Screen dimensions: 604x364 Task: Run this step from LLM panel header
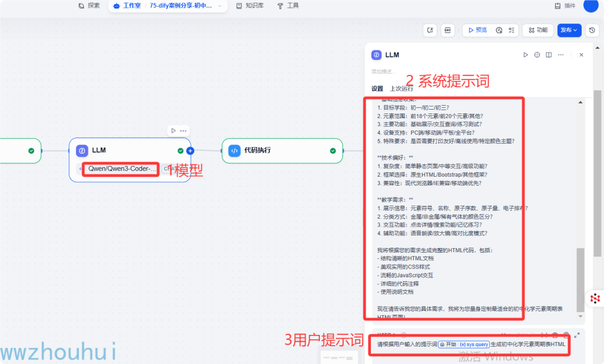point(525,55)
